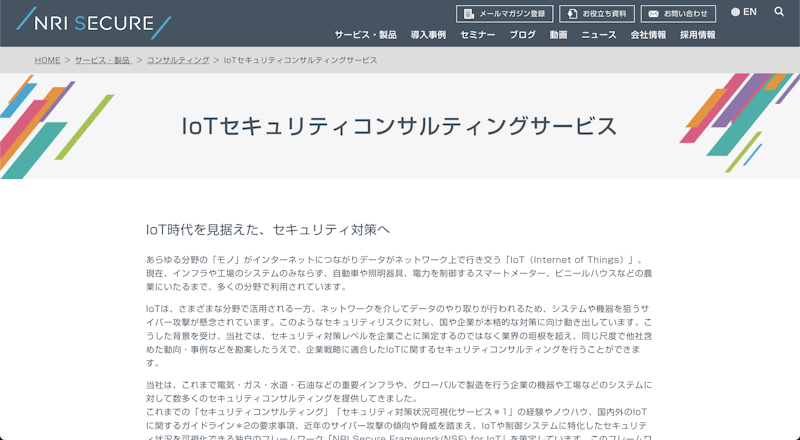Screen dimensions: 800x440
Task: Switch language to EN
Action: (x=750, y=13)
